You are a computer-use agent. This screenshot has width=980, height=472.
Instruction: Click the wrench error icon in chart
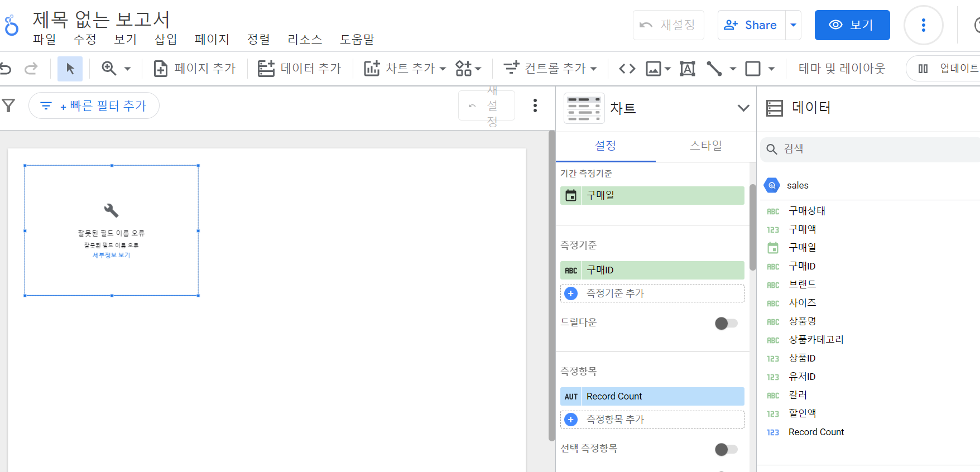point(111,210)
